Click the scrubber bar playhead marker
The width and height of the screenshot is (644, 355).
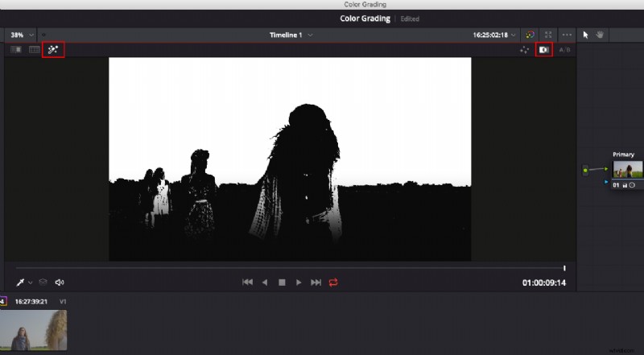[x=564, y=268]
